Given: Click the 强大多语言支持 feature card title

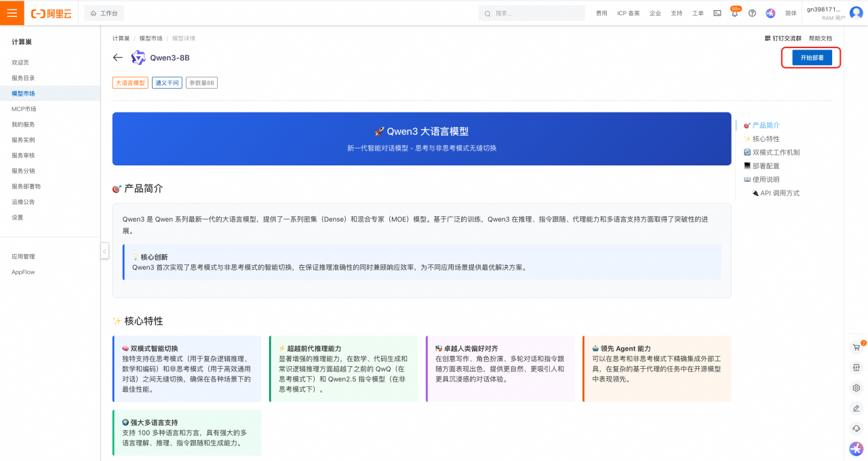Looking at the screenshot, I should pyautogui.click(x=150, y=422).
